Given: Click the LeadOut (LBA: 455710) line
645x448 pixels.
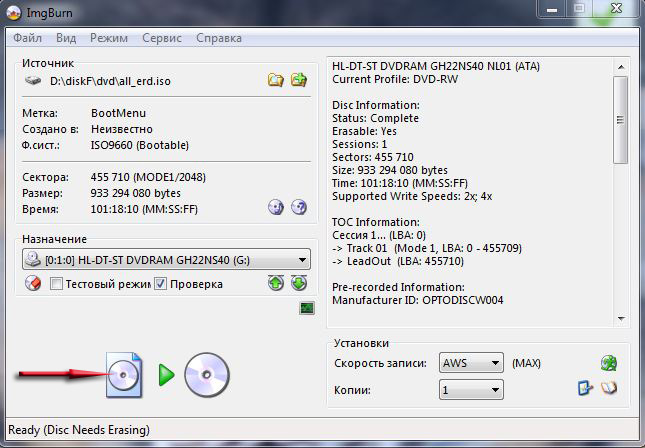Looking at the screenshot, I should (398, 261).
